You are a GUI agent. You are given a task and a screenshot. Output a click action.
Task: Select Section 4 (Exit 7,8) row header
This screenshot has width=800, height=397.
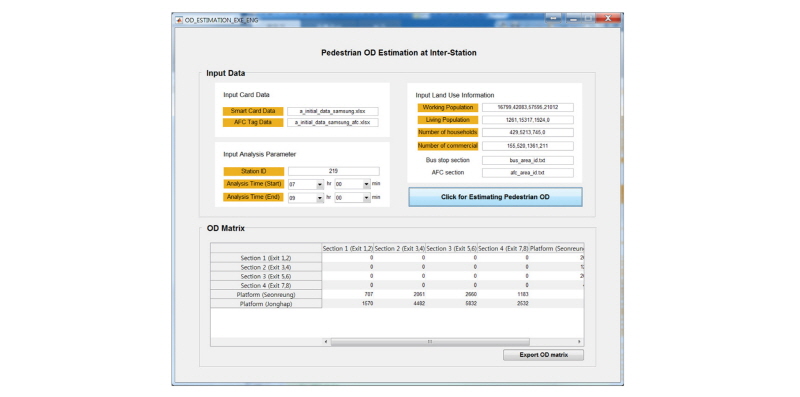pos(266,285)
